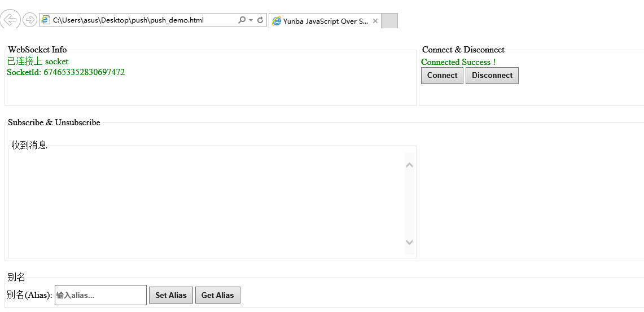Click the Internet Explorer icon on the tab
Viewport: 644px width, 312px height.
pyautogui.click(x=277, y=21)
